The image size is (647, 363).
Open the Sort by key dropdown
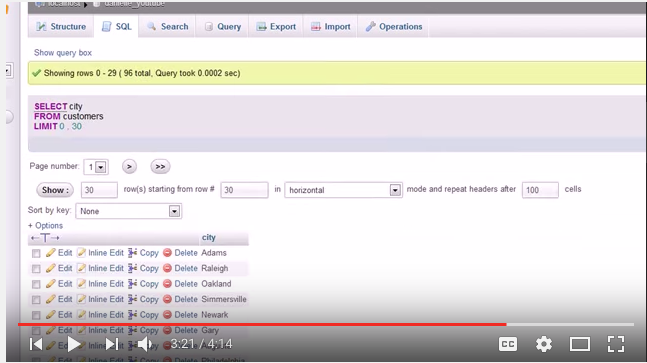click(128, 211)
